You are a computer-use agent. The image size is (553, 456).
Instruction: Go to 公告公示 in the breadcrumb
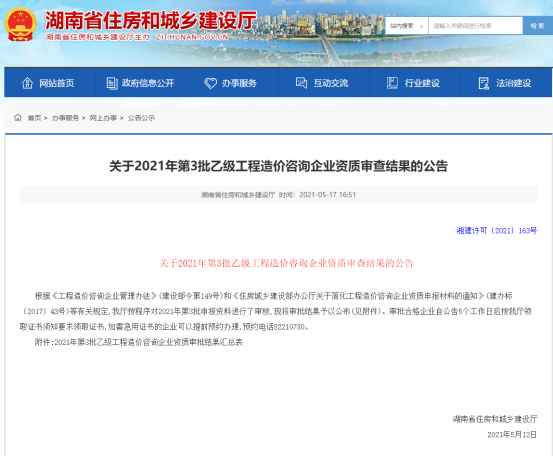[141, 118]
